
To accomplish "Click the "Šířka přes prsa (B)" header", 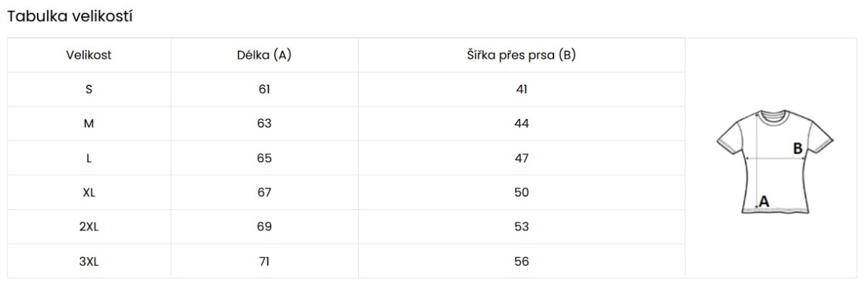I will (x=521, y=55).
